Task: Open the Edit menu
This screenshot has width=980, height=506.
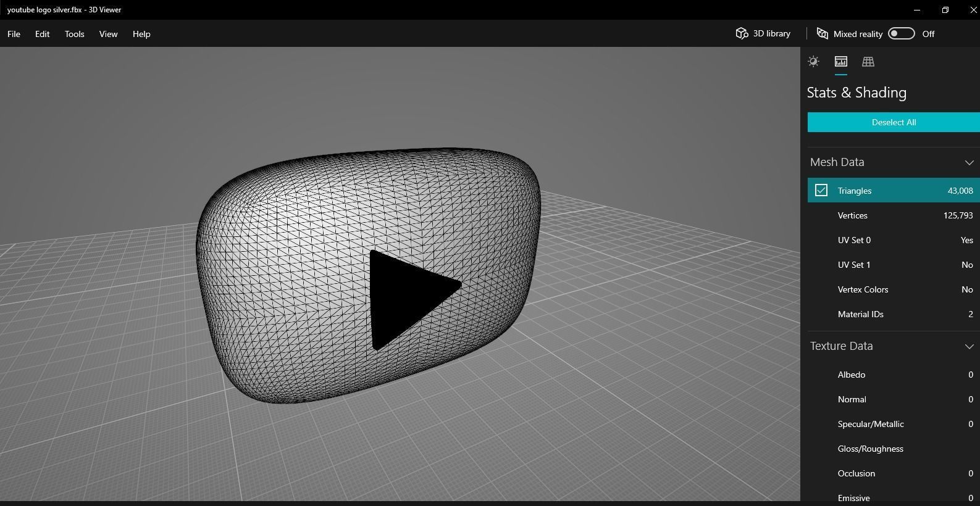Action: point(42,34)
